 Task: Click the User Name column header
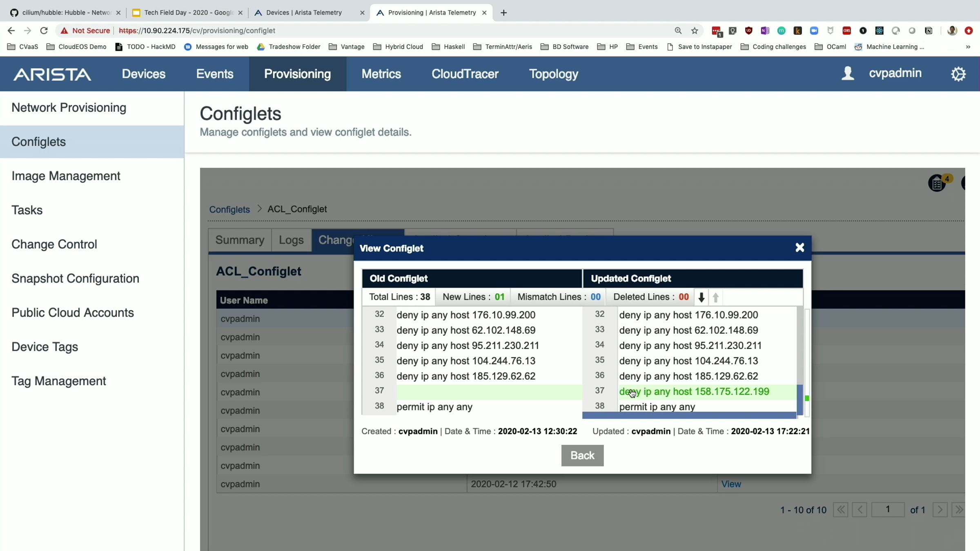click(x=244, y=300)
